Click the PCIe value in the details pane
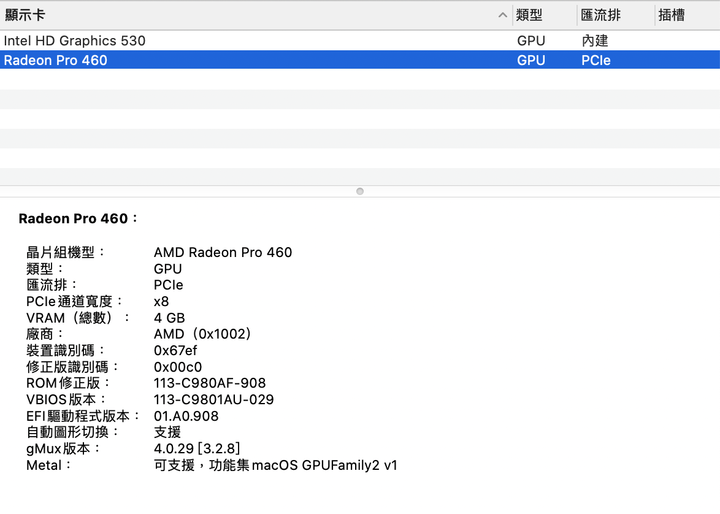Viewport: 720px width, 514px height. tap(169, 285)
